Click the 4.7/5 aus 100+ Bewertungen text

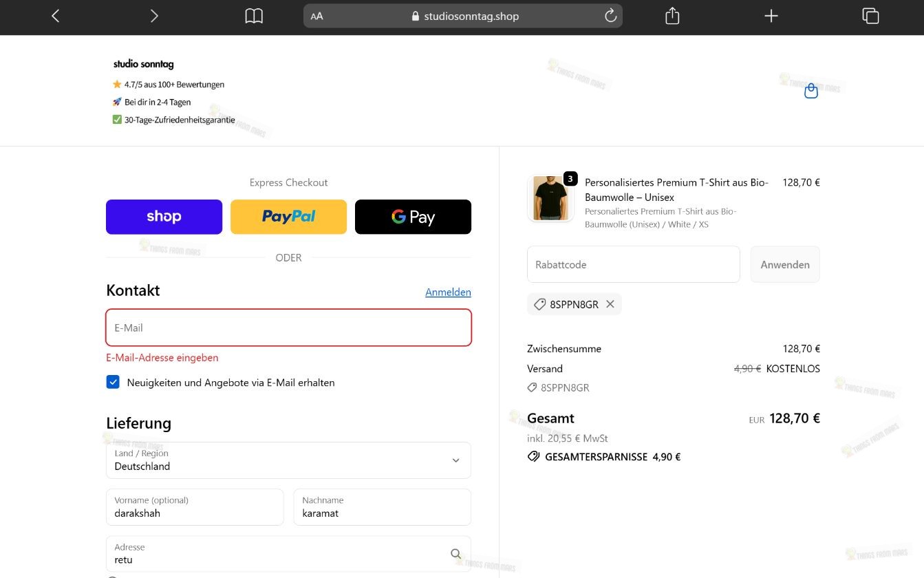point(169,85)
